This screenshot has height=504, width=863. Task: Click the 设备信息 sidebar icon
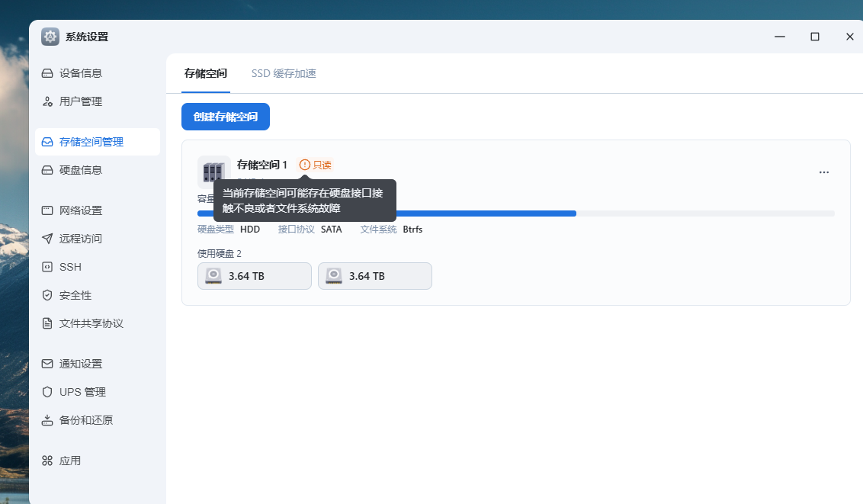pos(47,73)
